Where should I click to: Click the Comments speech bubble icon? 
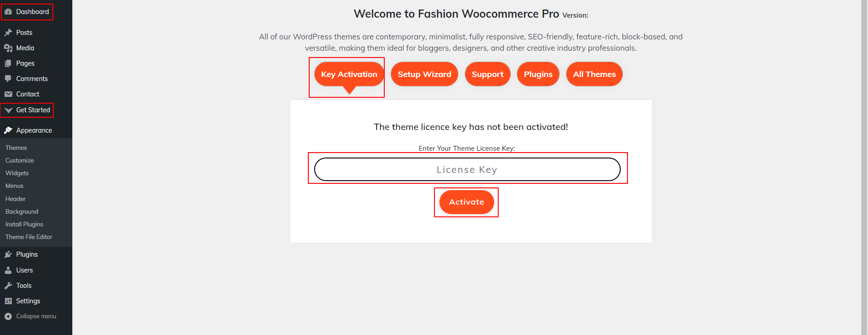tap(8, 79)
